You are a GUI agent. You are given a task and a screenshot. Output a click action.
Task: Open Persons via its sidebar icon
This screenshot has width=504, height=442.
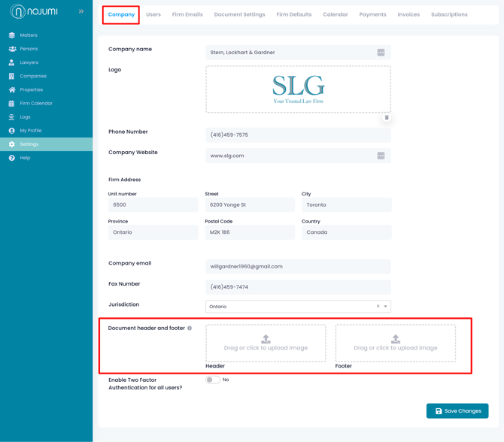pyautogui.click(x=12, y=49)
